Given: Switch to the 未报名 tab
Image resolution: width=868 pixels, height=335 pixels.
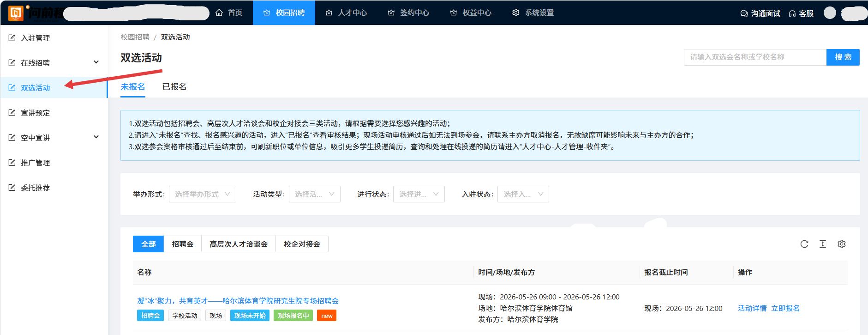Looking at the screenshot, I should coord(133,87).
